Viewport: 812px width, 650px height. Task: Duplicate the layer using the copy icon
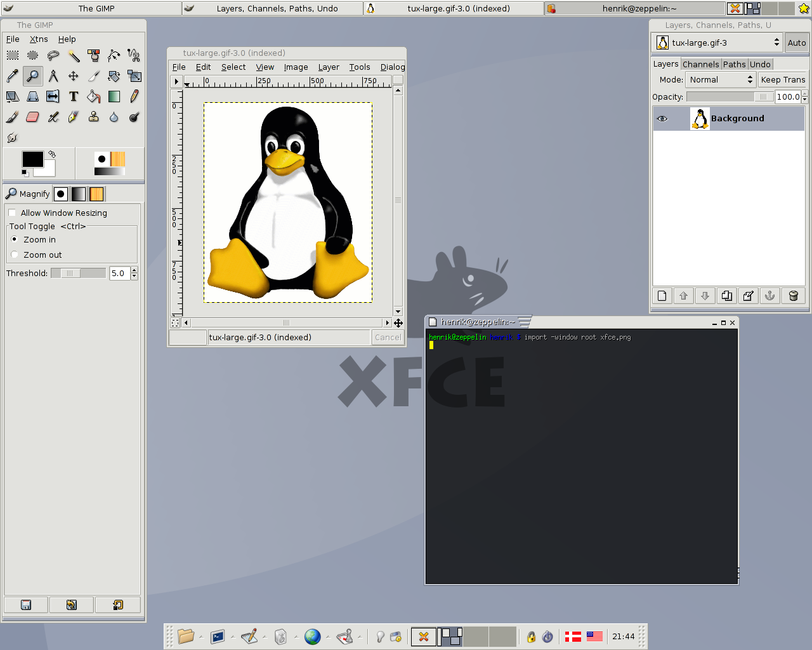point(727,296)
